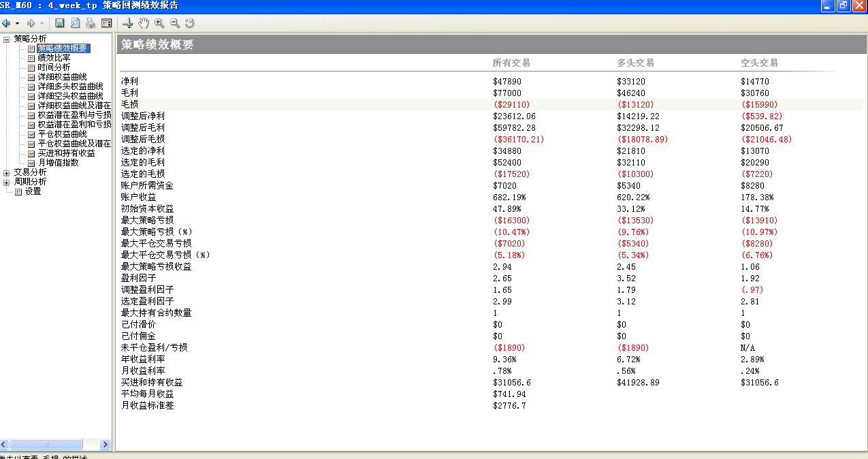Image resolution: width=868 pixels, height=459 pixels.
Task: Click the chart icon beside 详细权益曲线及潜在
Action: tap(31, 106)
